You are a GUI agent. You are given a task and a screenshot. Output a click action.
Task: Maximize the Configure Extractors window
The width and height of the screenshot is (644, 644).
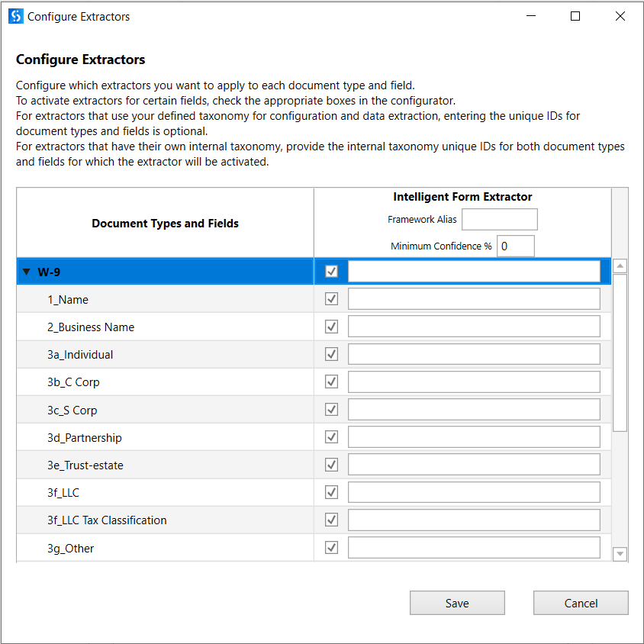pyautogui.click(x=575, y=16)
